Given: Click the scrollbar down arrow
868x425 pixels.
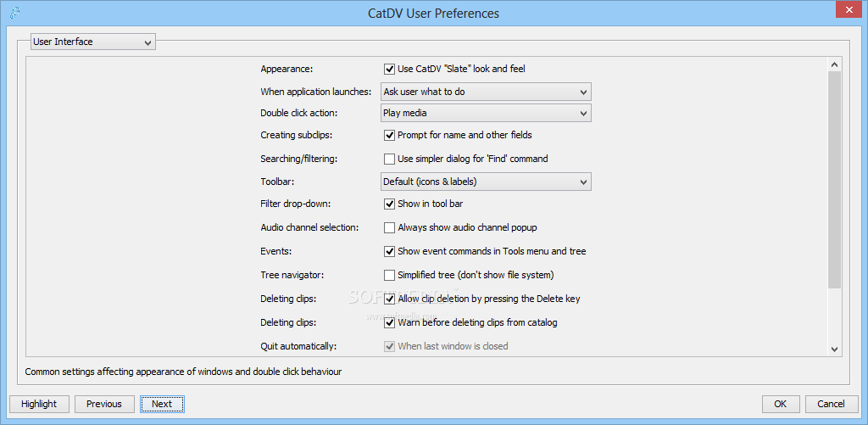Looking at the screenshot, I should (834, 349).
